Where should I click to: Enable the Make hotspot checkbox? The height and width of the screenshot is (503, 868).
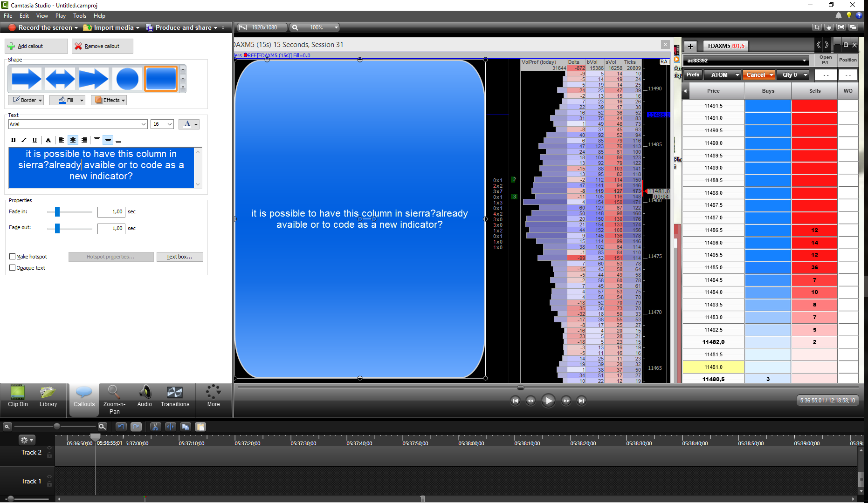[x=13, y=257]
